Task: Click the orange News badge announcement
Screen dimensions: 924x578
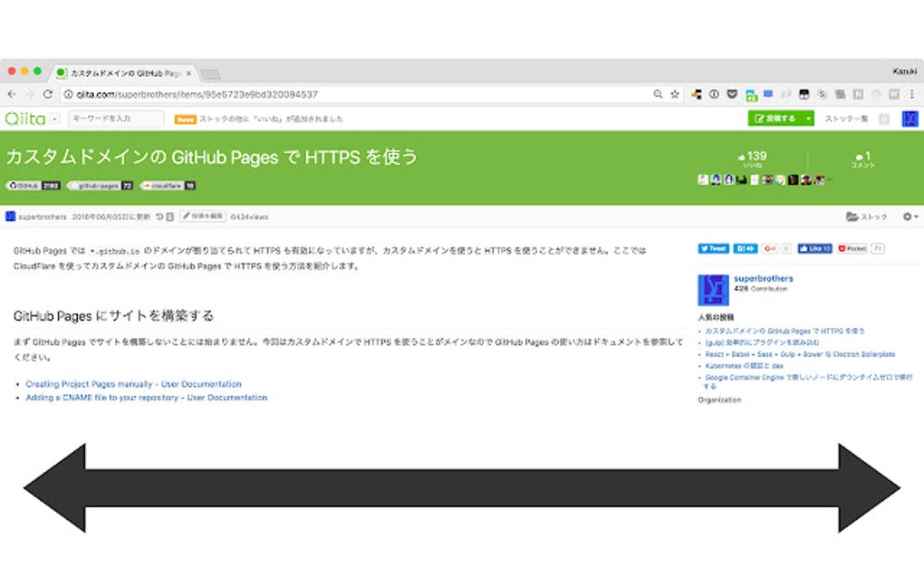Action: click(185, 119)
